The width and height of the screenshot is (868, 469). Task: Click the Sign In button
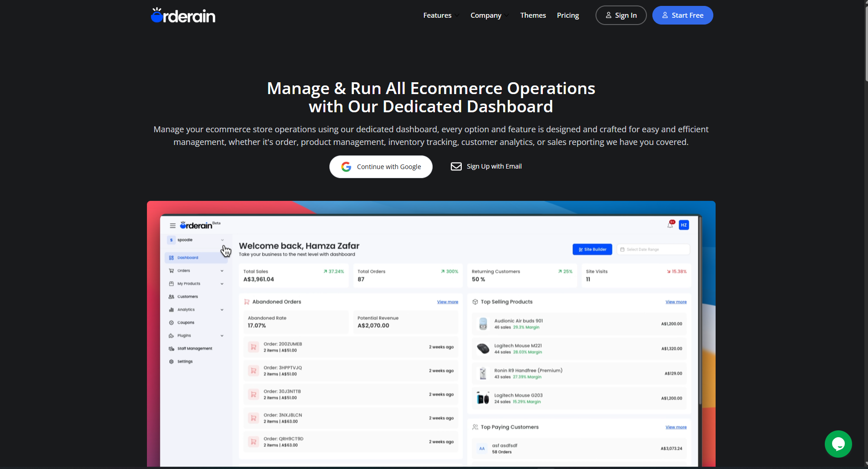[x=621, y=15]
